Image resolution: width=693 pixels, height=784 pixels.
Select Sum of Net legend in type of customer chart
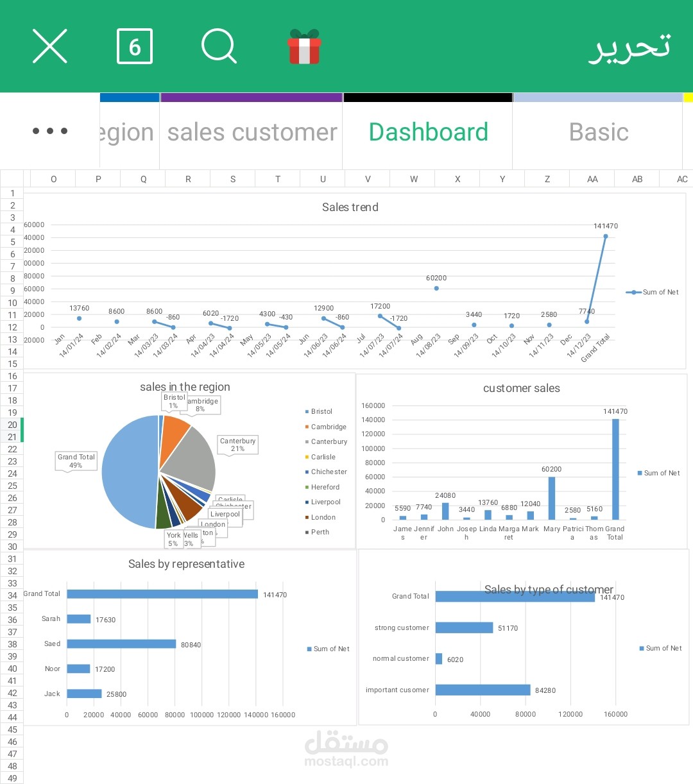click(x=660, y=648)
